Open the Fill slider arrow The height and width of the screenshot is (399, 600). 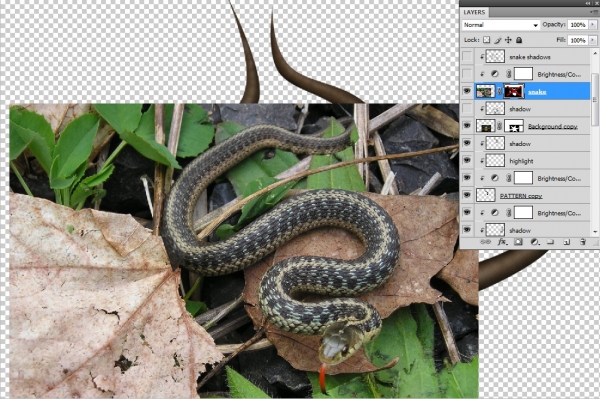coord(593,40)
